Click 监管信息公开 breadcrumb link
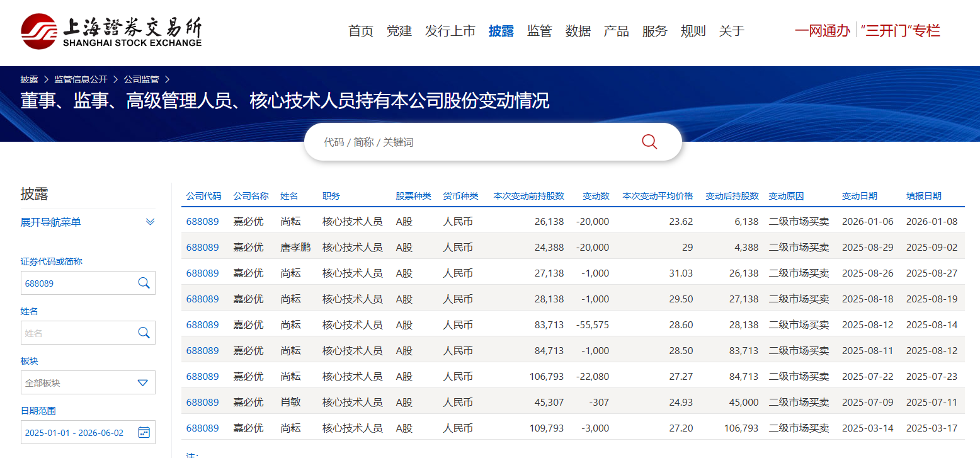This screenshot has height=458, width=980. [81, 79]
